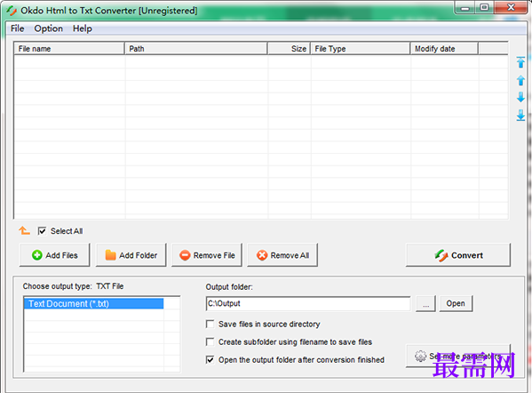Image resolution: width=532 pixels, height=393 pixels.
Task: Open the File menu
Action: click(x=17, y=28)
